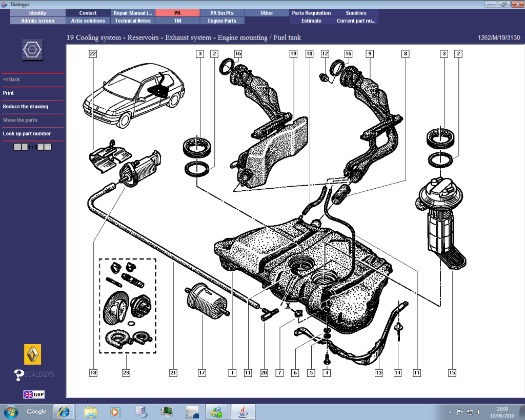Click Look up part number link

tap(27, 134)
